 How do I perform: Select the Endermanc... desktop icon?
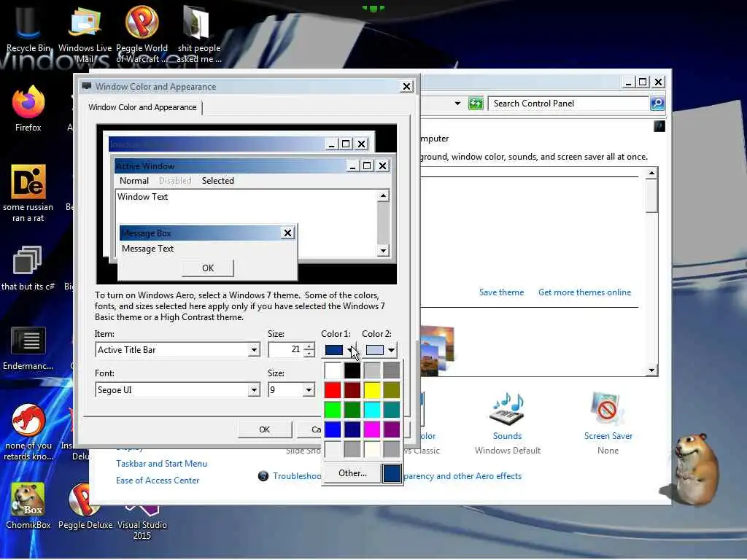(28, 349)
